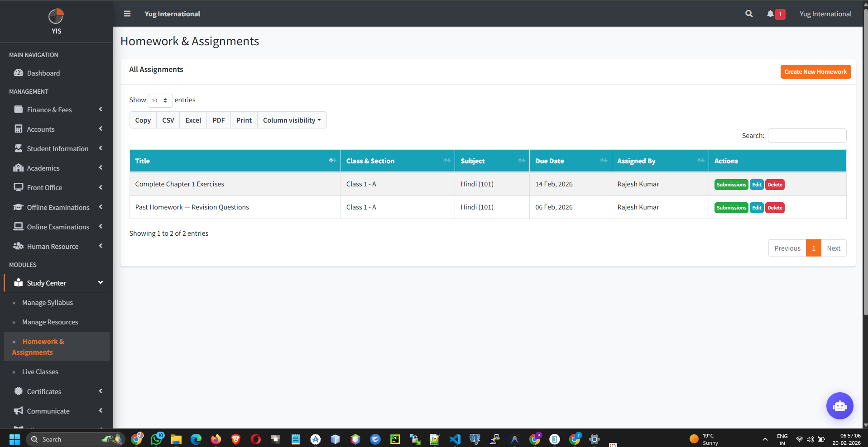Click the search magnifier in the top bar
The width and height of the screenshot is (868, 447).
click(748, 14)
